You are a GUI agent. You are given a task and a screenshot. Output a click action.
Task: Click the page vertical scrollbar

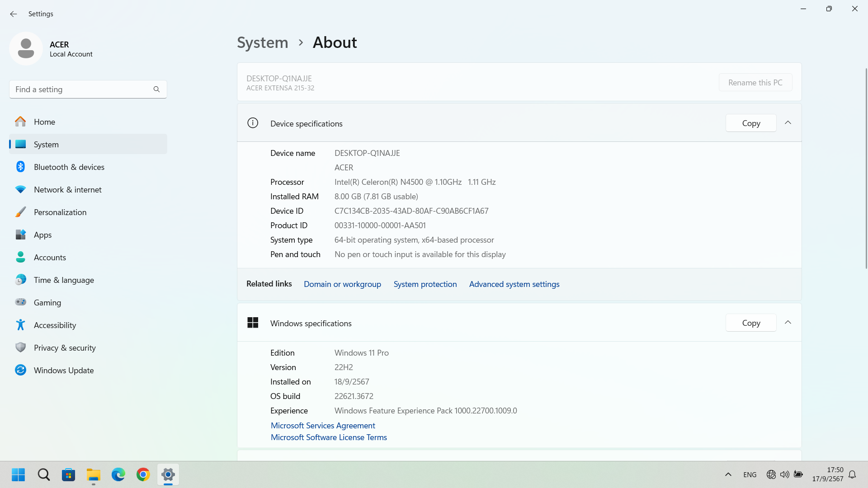tap(866, 168)
